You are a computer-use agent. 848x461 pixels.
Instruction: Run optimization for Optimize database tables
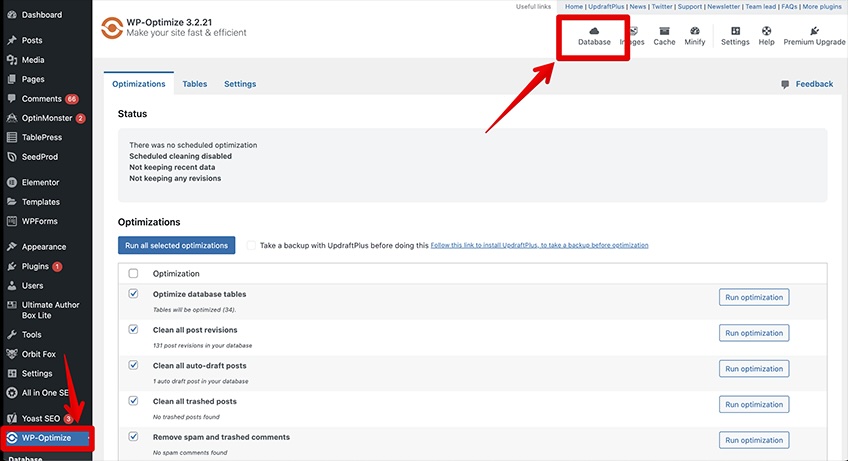tap(754, 297)
